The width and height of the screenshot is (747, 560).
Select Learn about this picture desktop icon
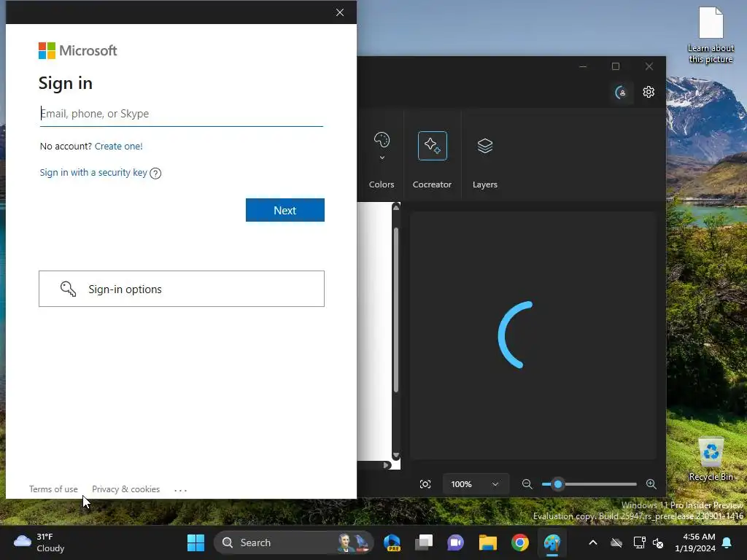tap(711, 35)
